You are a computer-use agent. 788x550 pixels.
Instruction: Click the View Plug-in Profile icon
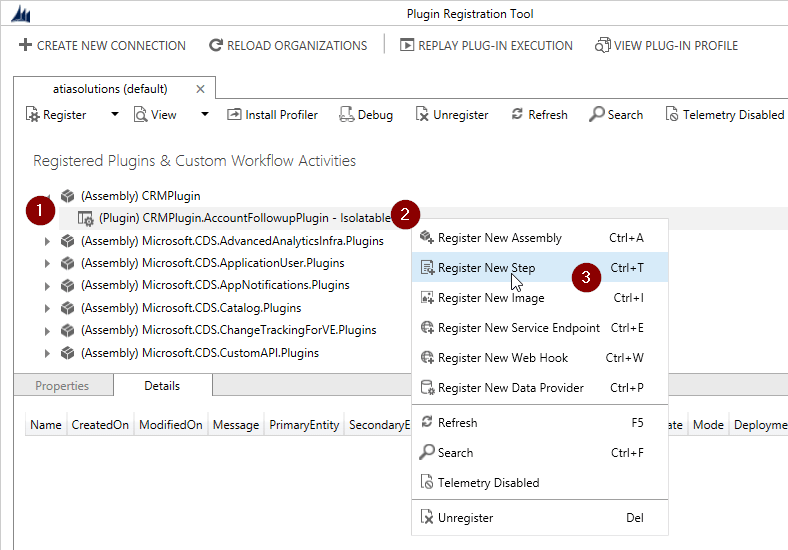coord(602,45)
